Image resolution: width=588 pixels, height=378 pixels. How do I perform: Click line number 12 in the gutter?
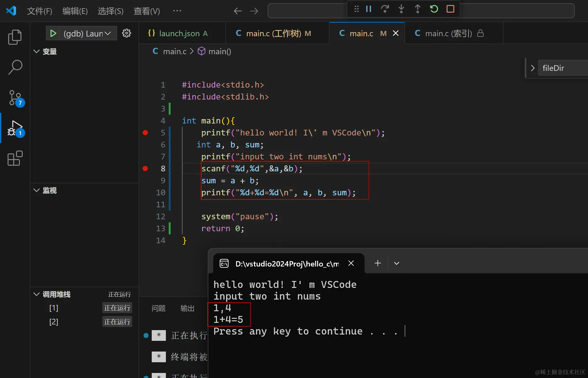click(161, 216)
